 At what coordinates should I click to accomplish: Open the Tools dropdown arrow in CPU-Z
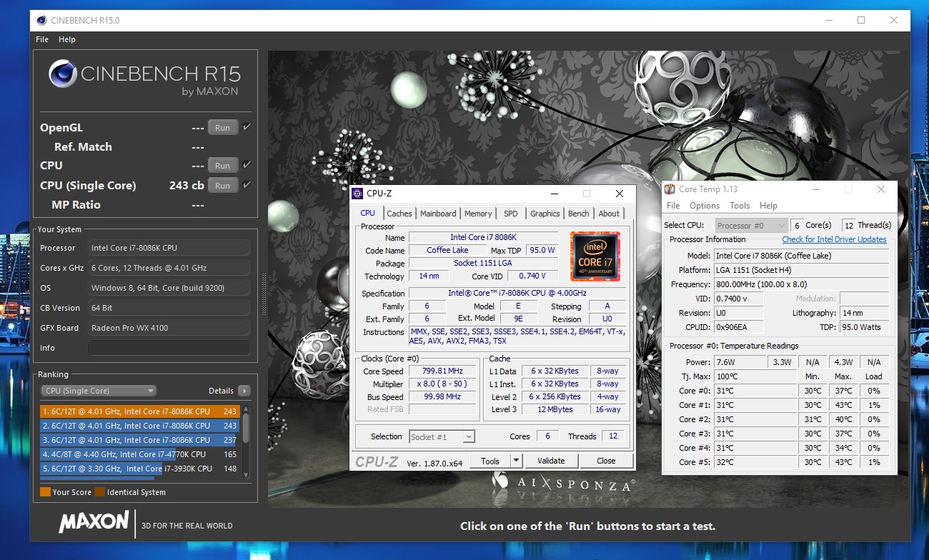[516, 461]
